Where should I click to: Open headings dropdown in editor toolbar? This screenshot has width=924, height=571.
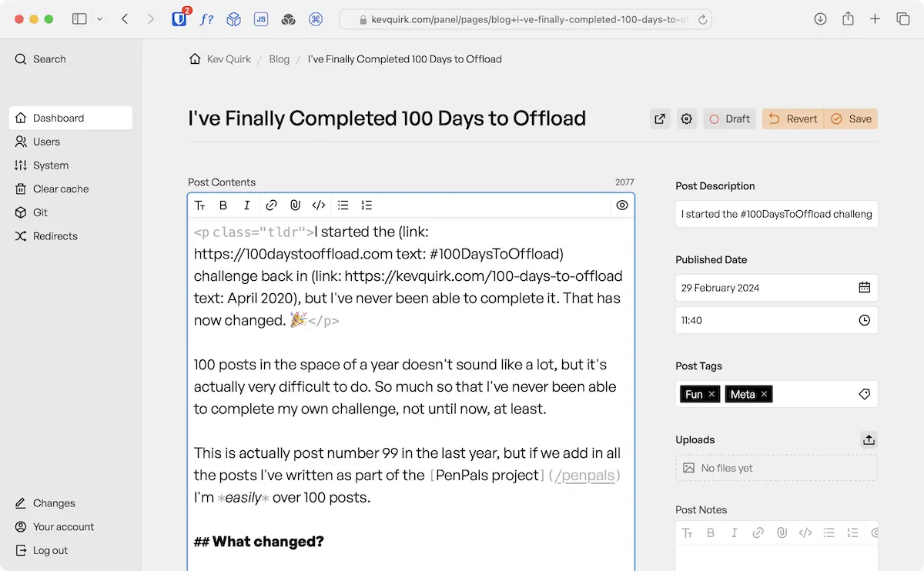point(200,205)
